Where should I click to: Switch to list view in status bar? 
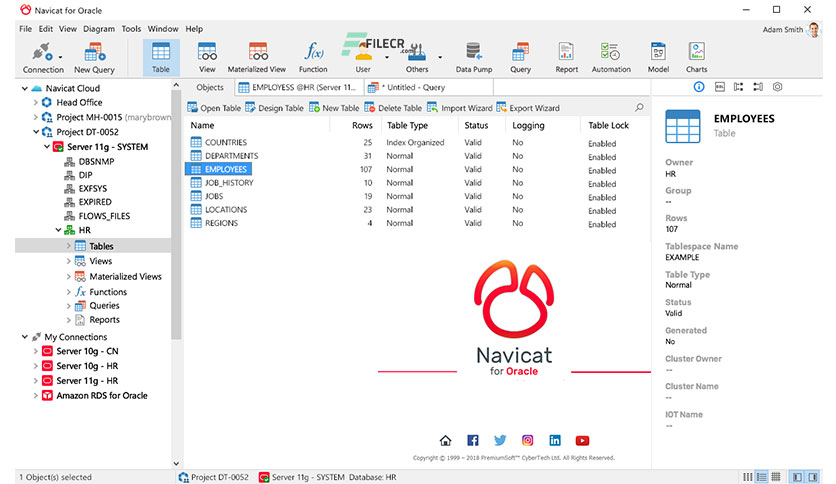point(748,477)
